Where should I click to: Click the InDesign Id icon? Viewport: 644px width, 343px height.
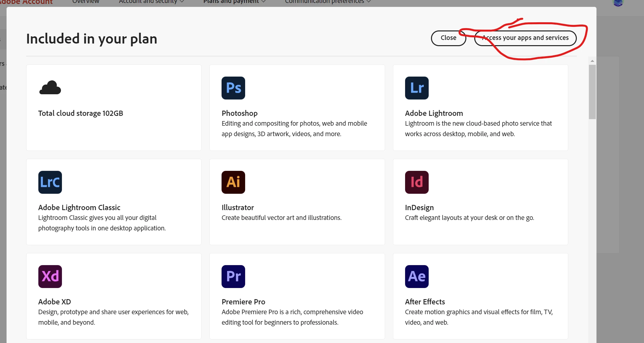(417, 182)
